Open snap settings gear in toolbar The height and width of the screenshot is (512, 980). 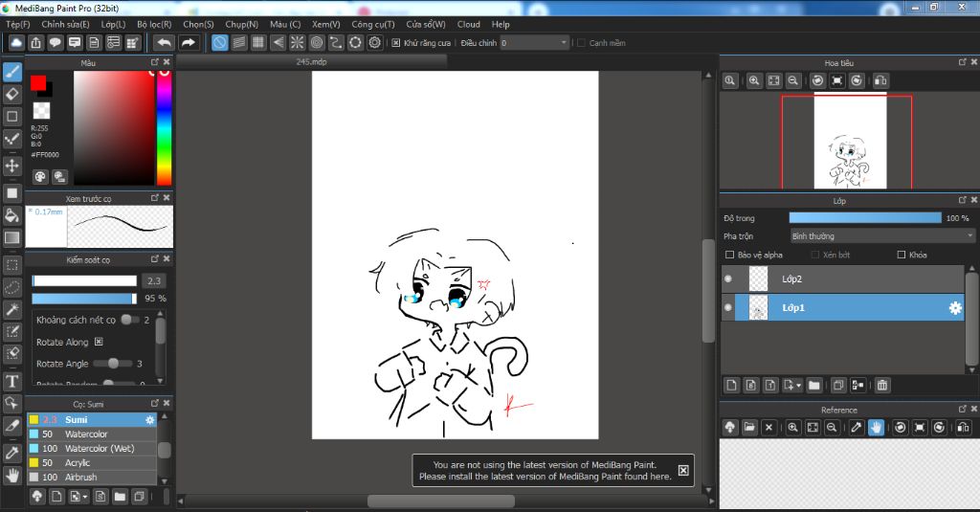[374, 42]
